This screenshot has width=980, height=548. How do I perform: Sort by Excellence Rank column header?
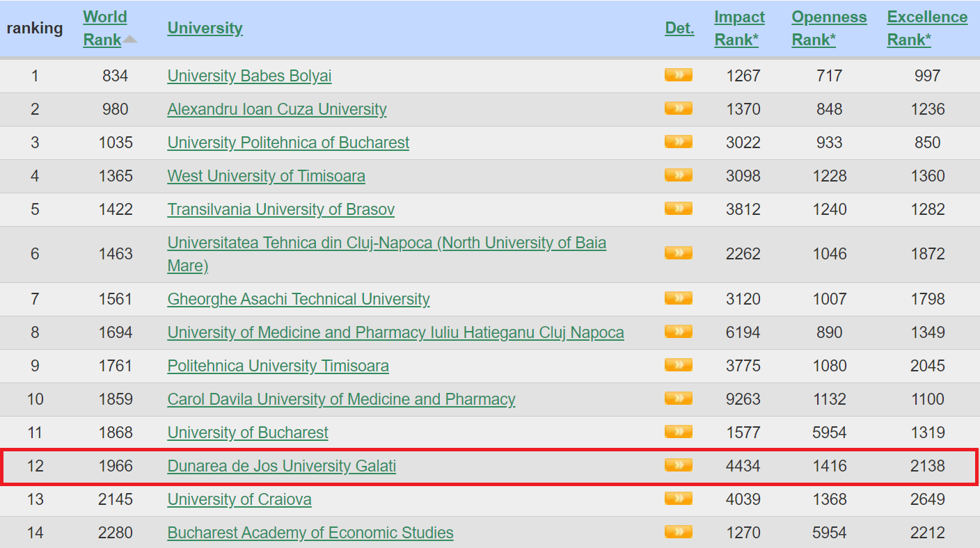click(927, 29)
